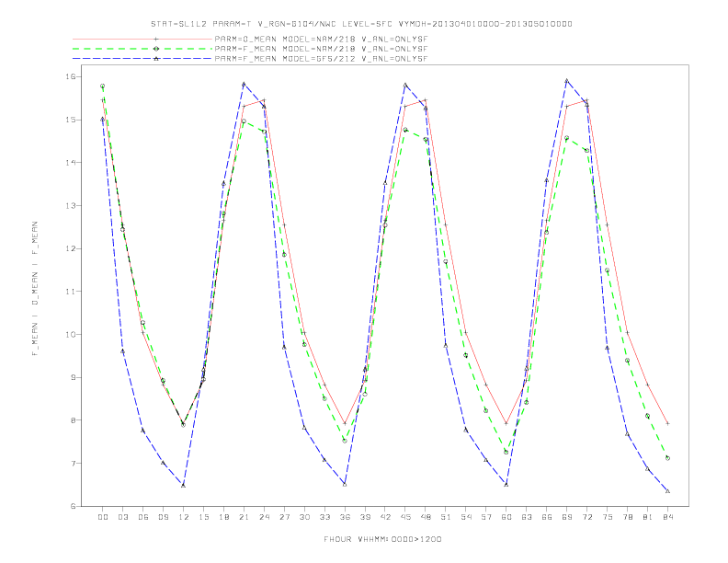This screenshot has width=728, height=563.
Task: Click y-axis tick label 16
Action: pyautogui.click(x=71, y=76)
